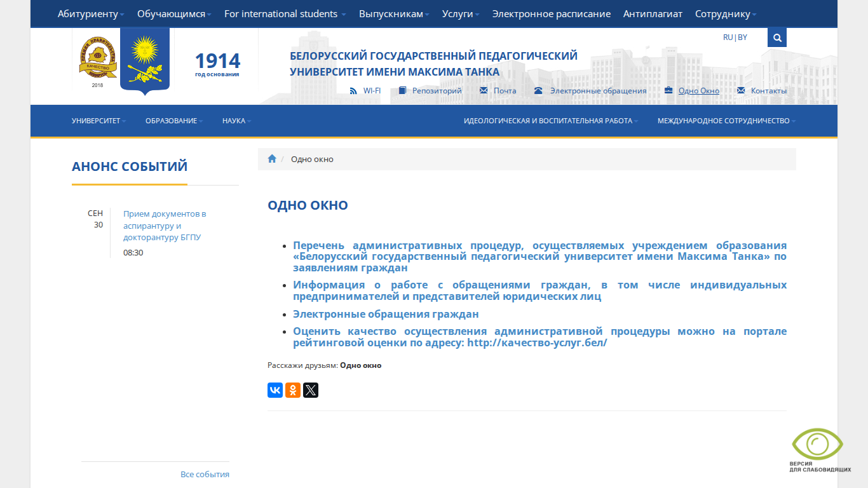Click the WI-FI signal icon
Screen dimensions: 868x488
click(353, 91)
